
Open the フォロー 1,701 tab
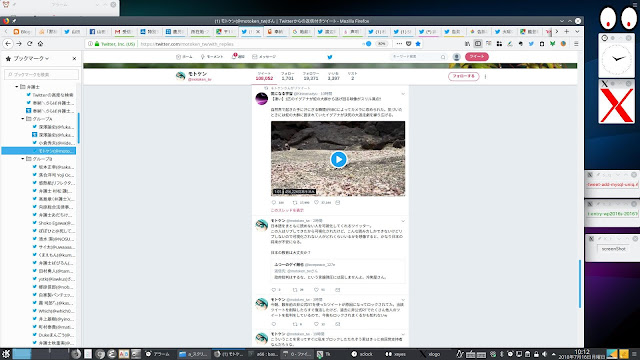click(x=288, y=76)
